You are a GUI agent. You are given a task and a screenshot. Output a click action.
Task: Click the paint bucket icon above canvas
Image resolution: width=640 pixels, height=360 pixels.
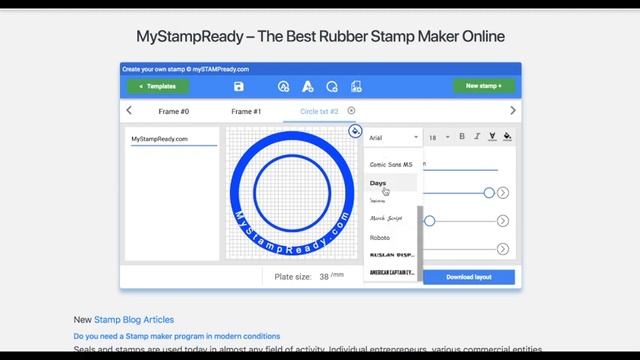coord(355,131)
